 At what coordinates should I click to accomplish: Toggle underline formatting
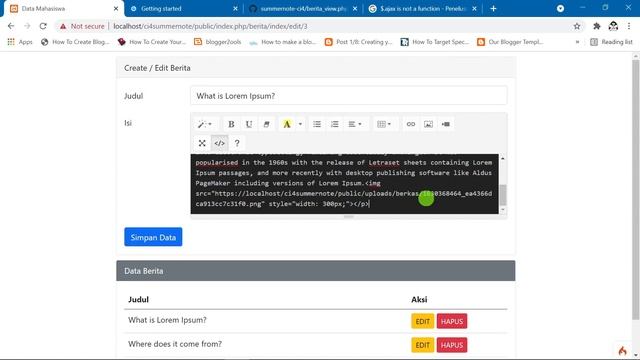pos(249,124)
